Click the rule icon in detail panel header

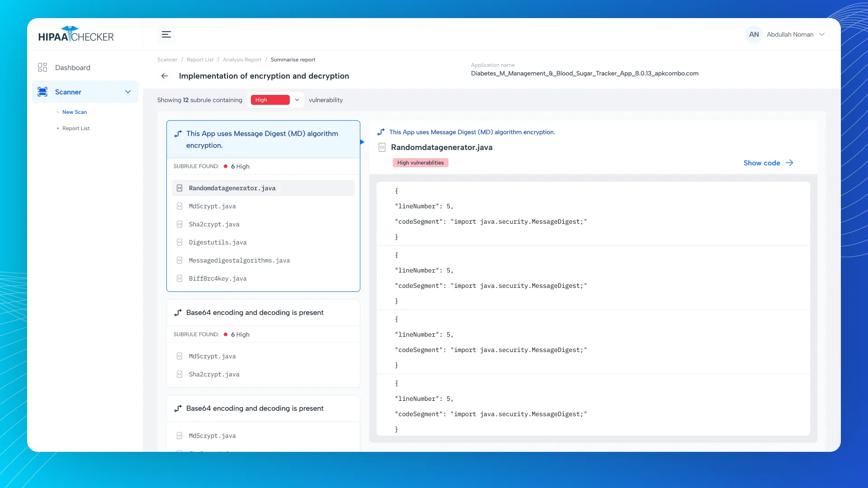click(x=381, y=132)
